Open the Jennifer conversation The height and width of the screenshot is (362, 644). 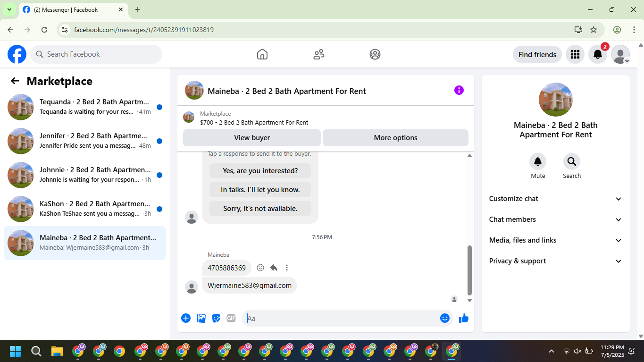85,141
